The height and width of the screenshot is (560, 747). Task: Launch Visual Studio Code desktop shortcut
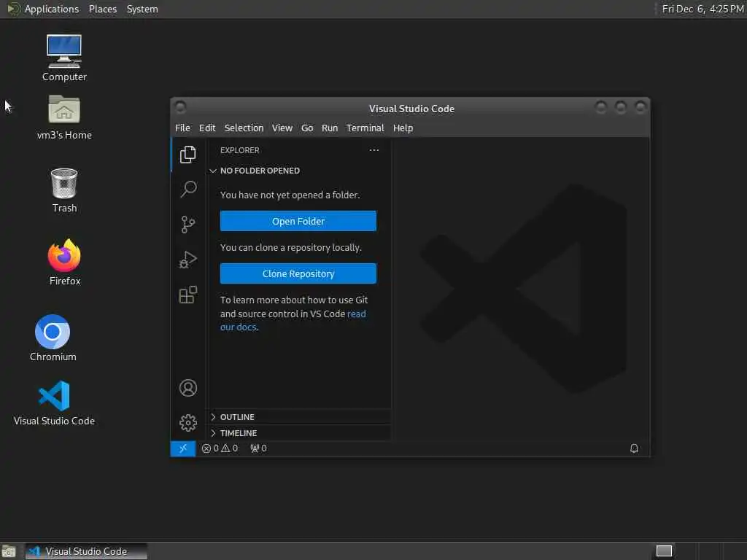[x=54, y=402]
